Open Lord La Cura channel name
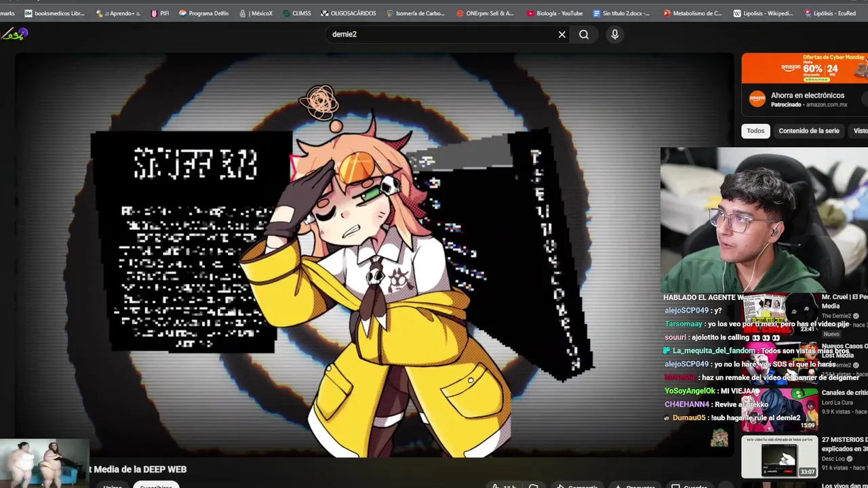Screen dimensions: 868x488 coord(837,403)
